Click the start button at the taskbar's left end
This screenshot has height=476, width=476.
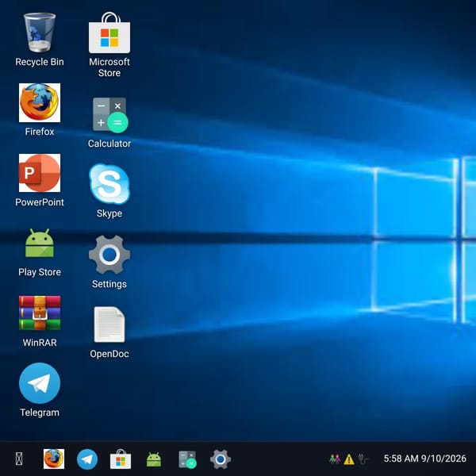(x=19, y=459)
